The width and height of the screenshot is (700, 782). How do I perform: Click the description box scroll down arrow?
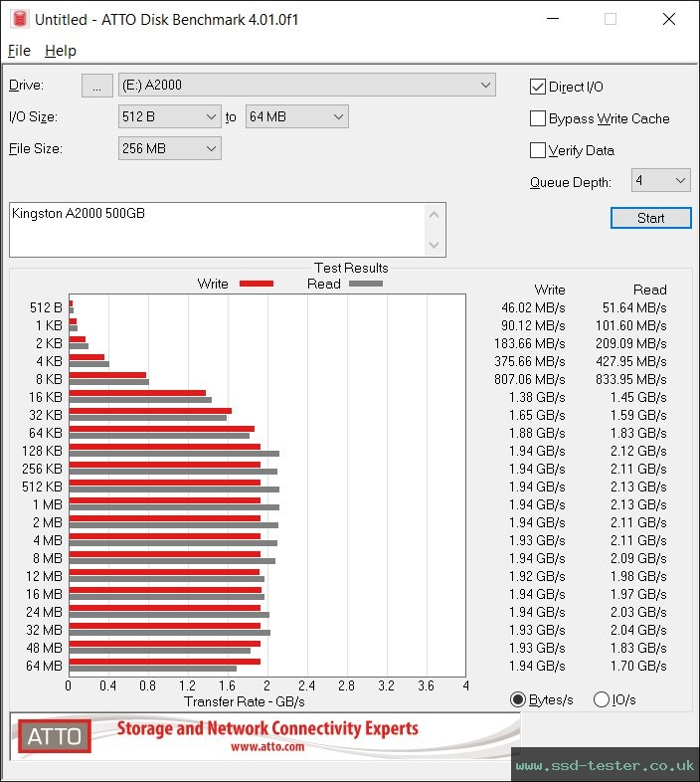click(434, 245)
